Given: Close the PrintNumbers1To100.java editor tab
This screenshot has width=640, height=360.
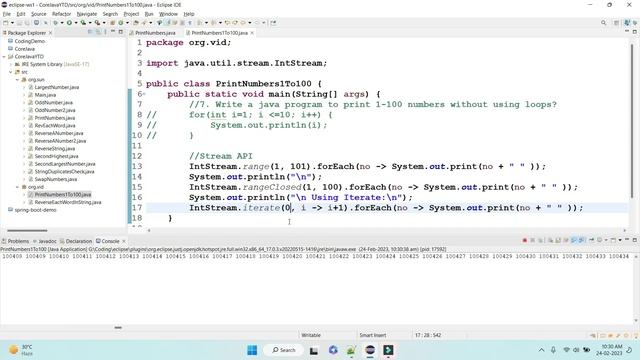Looking at the screenshot, I should 252,33.
